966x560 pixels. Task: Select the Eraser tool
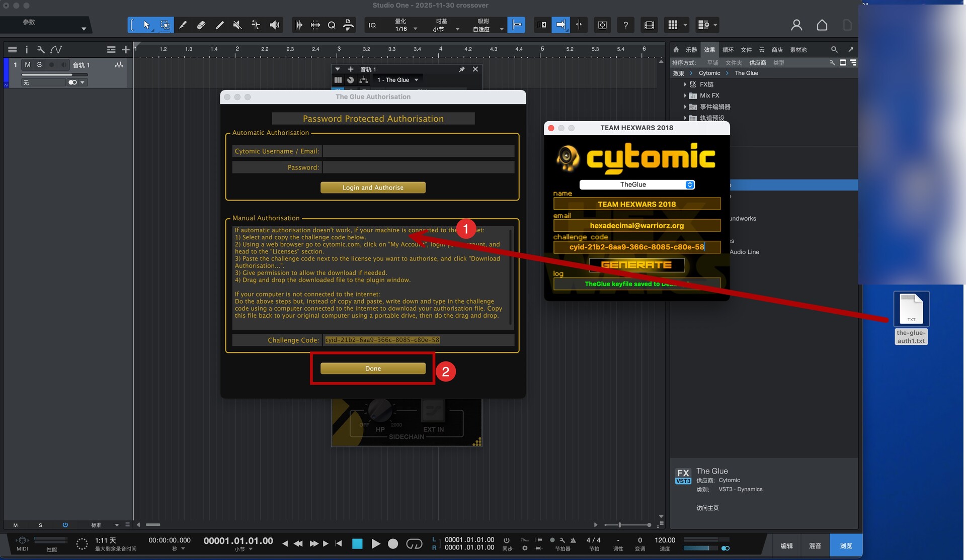(x=201, y=25)
